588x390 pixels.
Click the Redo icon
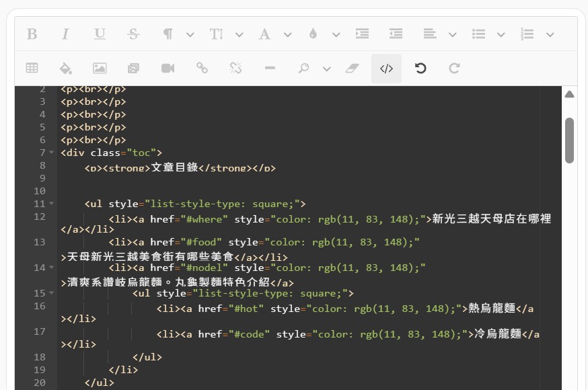[454, 68]
